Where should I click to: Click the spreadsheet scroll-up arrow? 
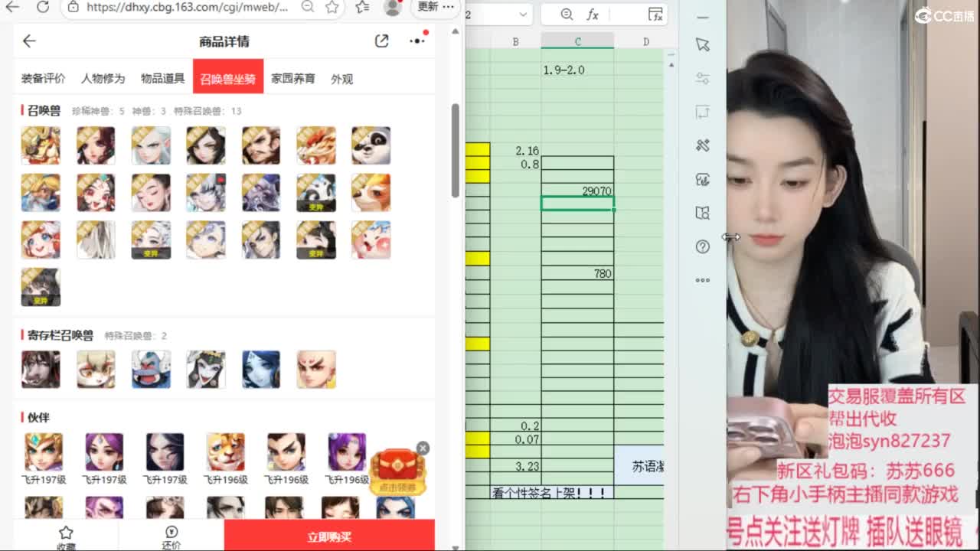(671, 65)
